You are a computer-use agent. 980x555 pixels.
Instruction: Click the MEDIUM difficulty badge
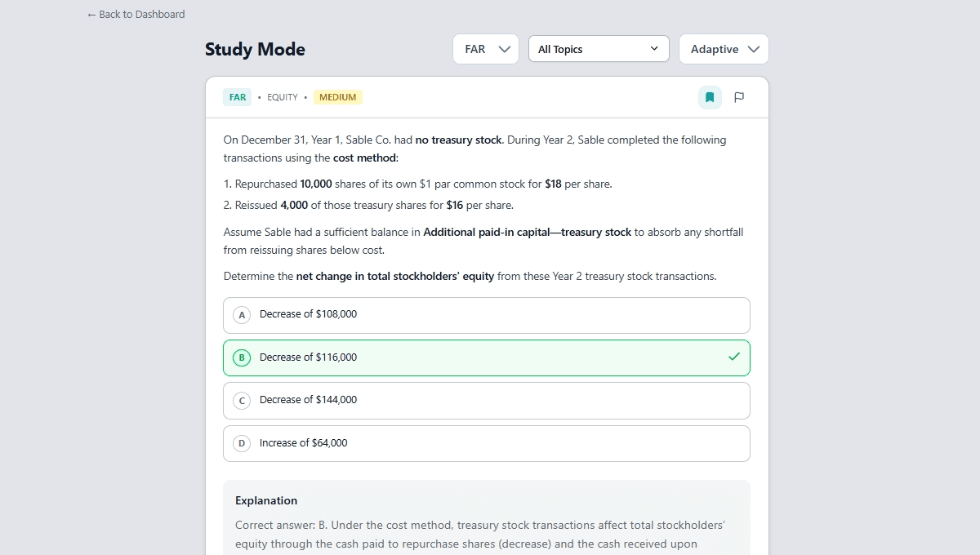point(337,96)
